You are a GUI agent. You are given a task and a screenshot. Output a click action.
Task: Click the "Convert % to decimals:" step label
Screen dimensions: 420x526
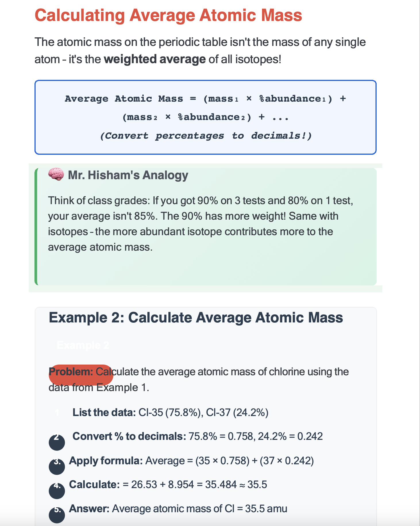[129, 436]
